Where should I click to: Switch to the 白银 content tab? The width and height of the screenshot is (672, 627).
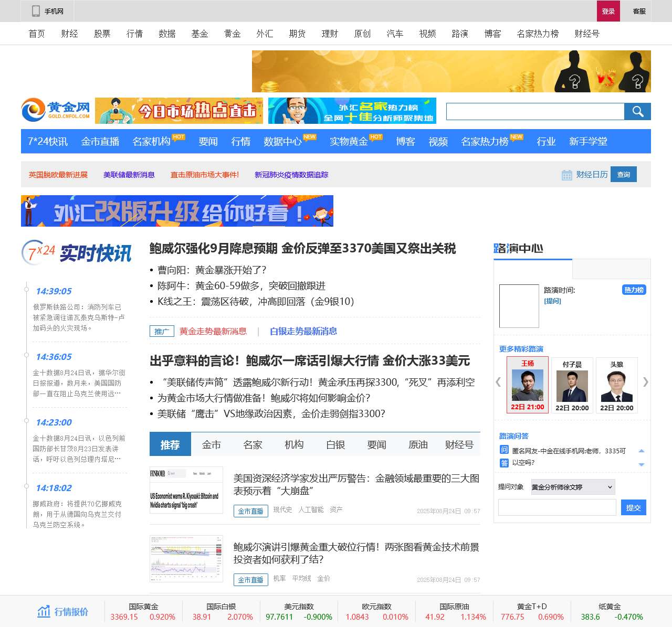click(336, 444)
